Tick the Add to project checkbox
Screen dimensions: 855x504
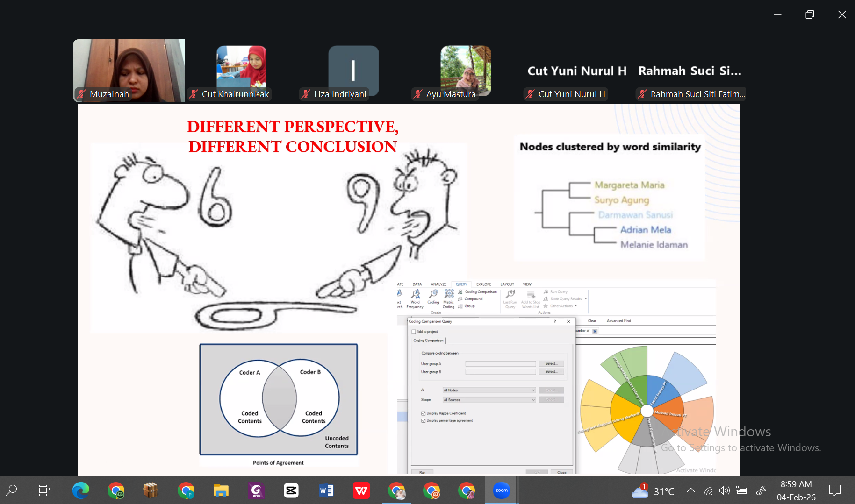coord(414,332)
